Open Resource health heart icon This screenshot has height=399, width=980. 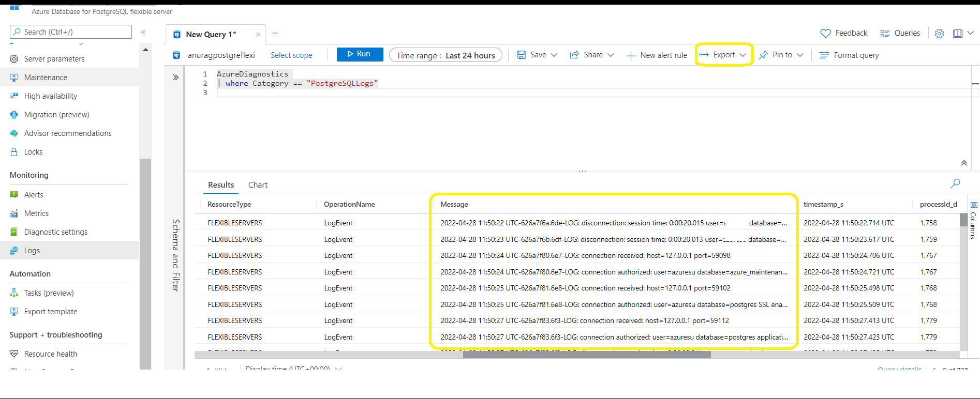point(14,354)
